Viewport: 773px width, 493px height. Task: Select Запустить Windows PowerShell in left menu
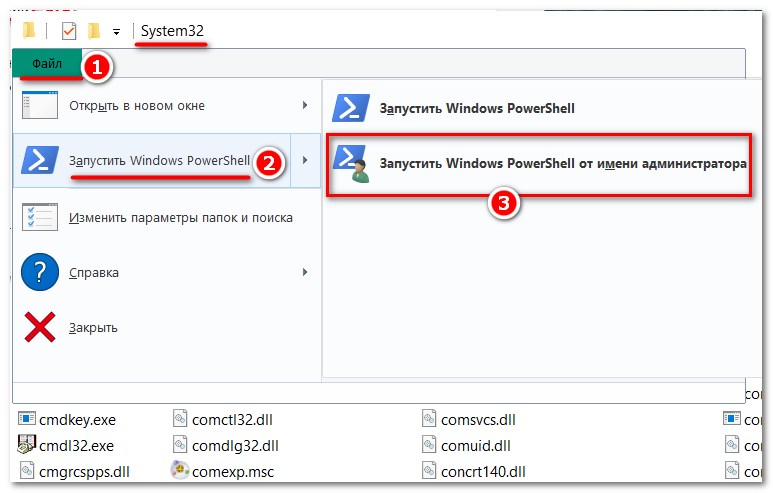coord(152,161)
